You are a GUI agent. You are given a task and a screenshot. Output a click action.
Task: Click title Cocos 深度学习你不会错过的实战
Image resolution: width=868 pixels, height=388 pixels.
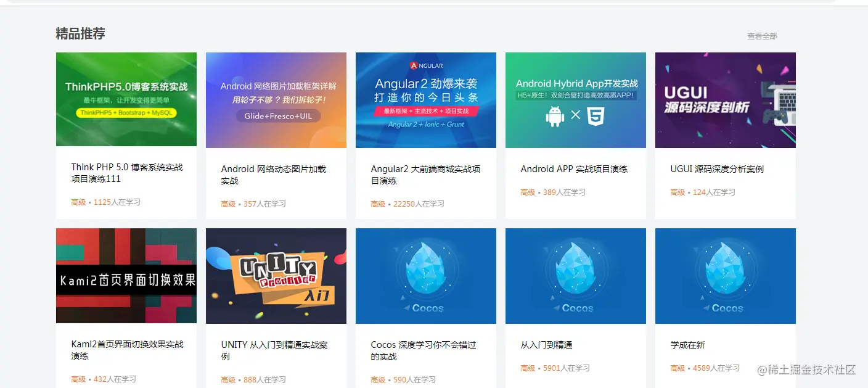pos(424,350)
